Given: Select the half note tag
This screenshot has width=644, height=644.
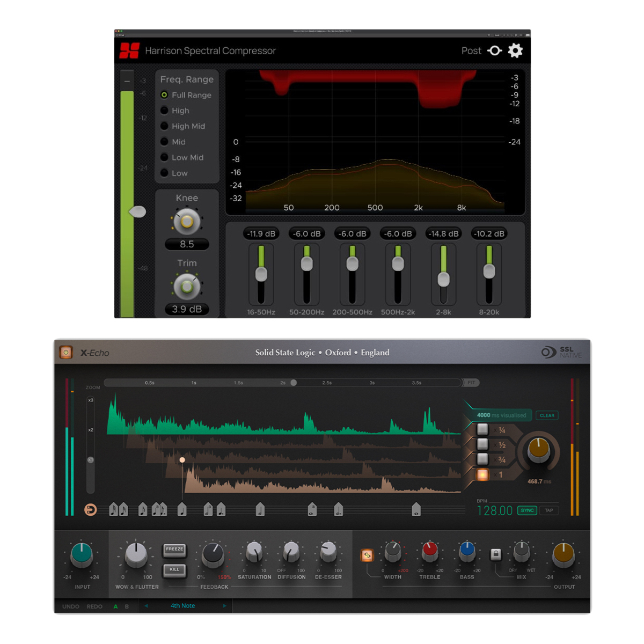Looking at the screenshot, I should 260,509.
